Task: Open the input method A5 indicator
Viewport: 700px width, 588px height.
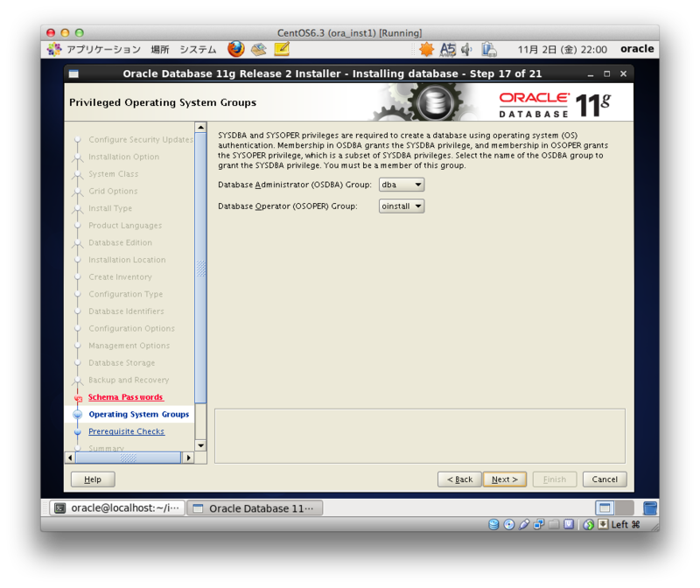Action: (447, 49)
